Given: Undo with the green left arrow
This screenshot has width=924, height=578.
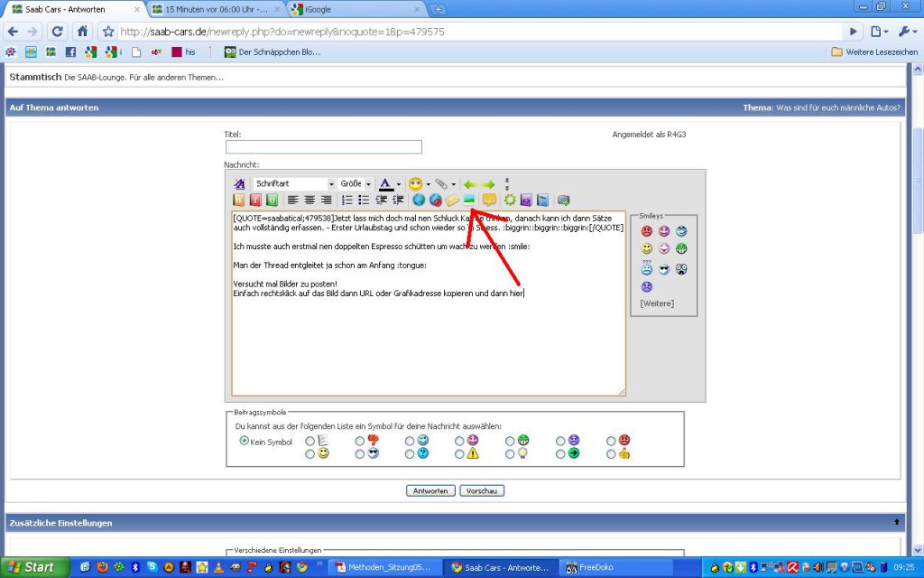Looking at the screenshot, I should click(469, 184).
